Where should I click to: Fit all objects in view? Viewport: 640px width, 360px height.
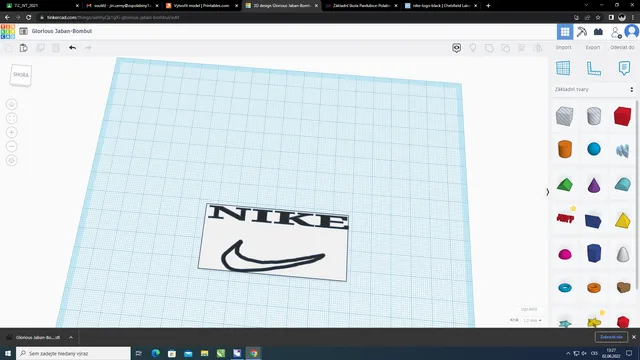(x=12, y=118)
